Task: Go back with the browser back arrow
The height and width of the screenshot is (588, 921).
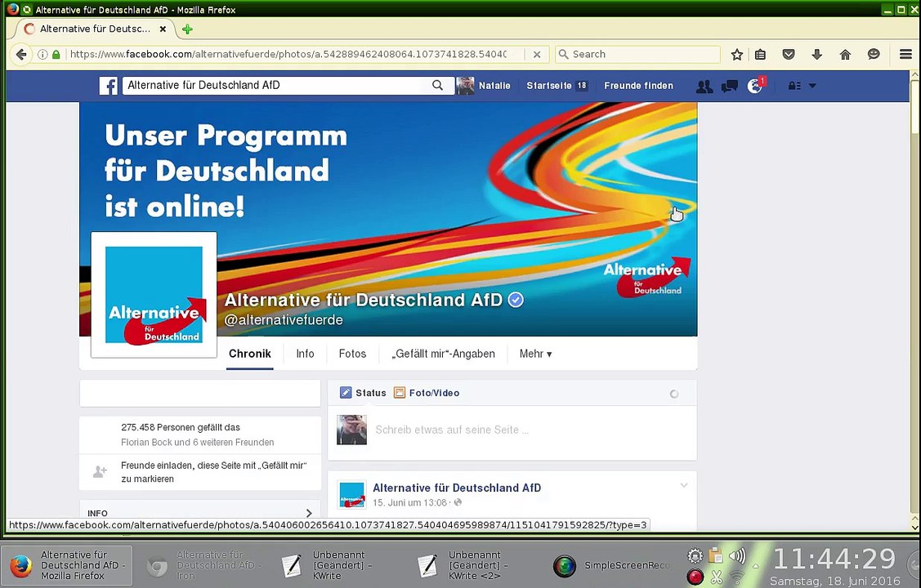Action: point(21,55)
